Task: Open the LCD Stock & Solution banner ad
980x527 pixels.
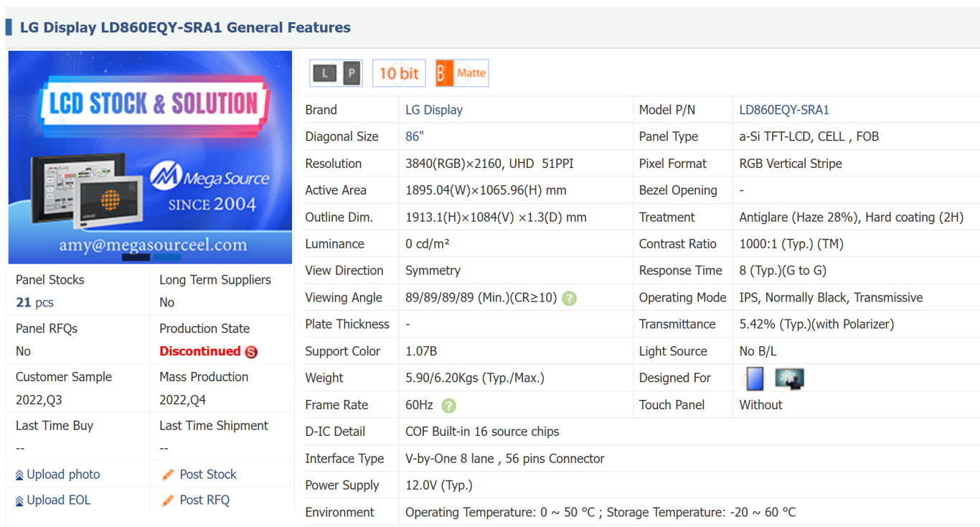Action: [x=150, y=157]
